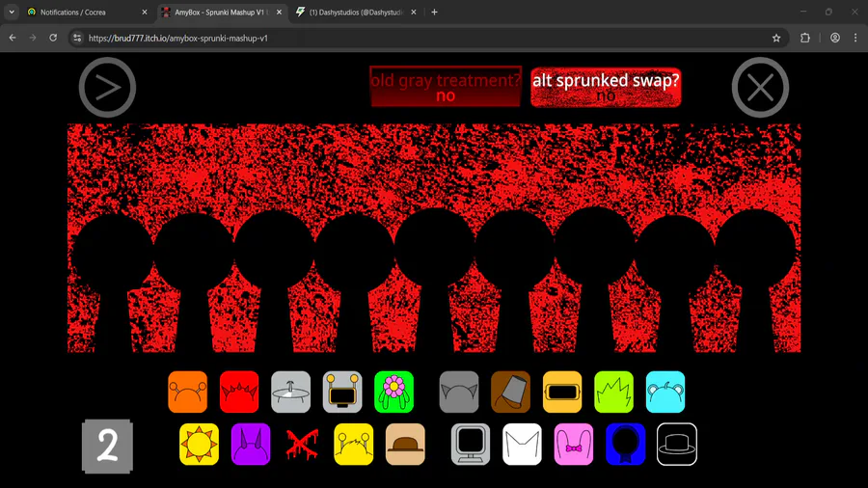Click the first black character silhouette

(113, 281)
